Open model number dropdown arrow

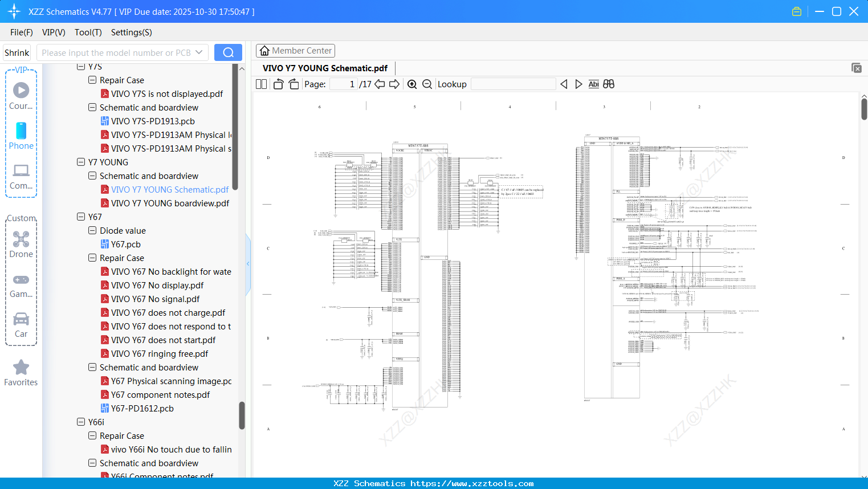(x=199, y=52)
